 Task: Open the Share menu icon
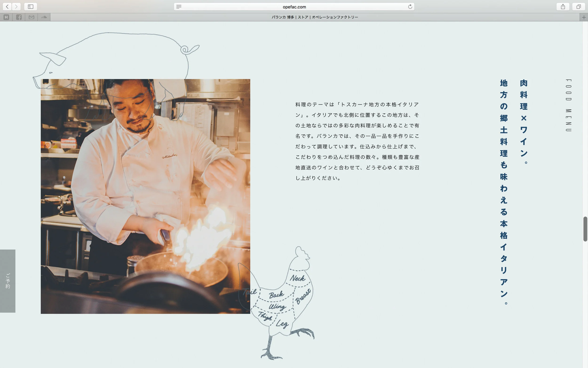coord(563,7)
